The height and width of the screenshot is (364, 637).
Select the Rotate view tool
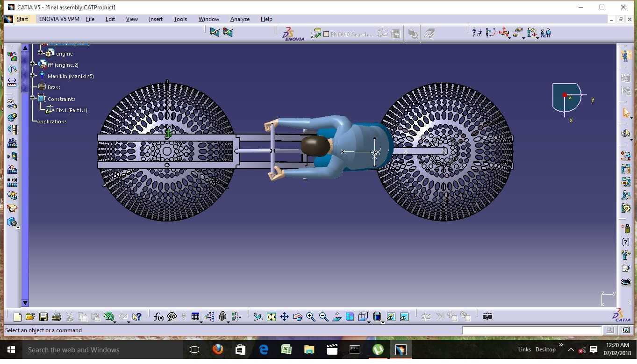pos(297,317)
